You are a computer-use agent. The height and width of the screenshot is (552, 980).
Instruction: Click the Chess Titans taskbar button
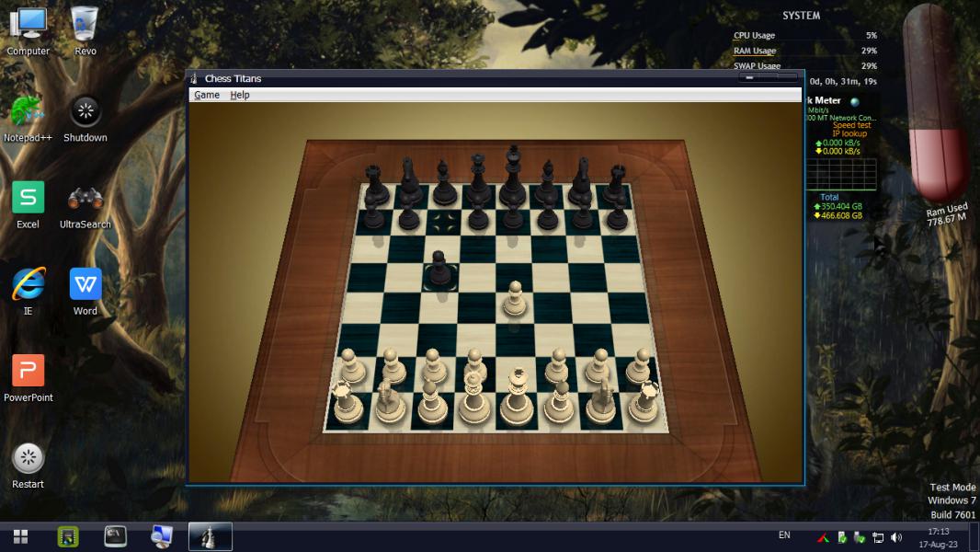(x=210, y=536)
